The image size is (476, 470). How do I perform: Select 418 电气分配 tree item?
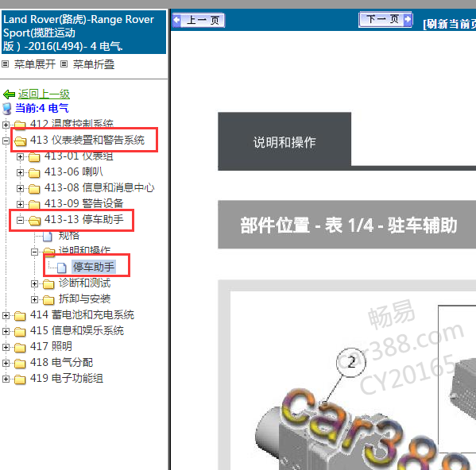point(62,362)
